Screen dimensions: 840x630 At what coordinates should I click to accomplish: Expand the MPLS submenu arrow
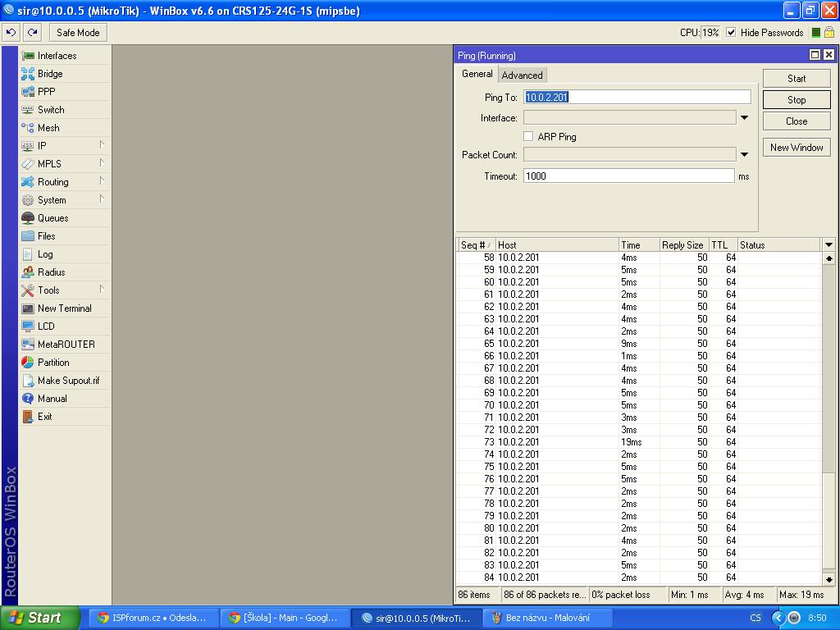click(x=102, y=163)
